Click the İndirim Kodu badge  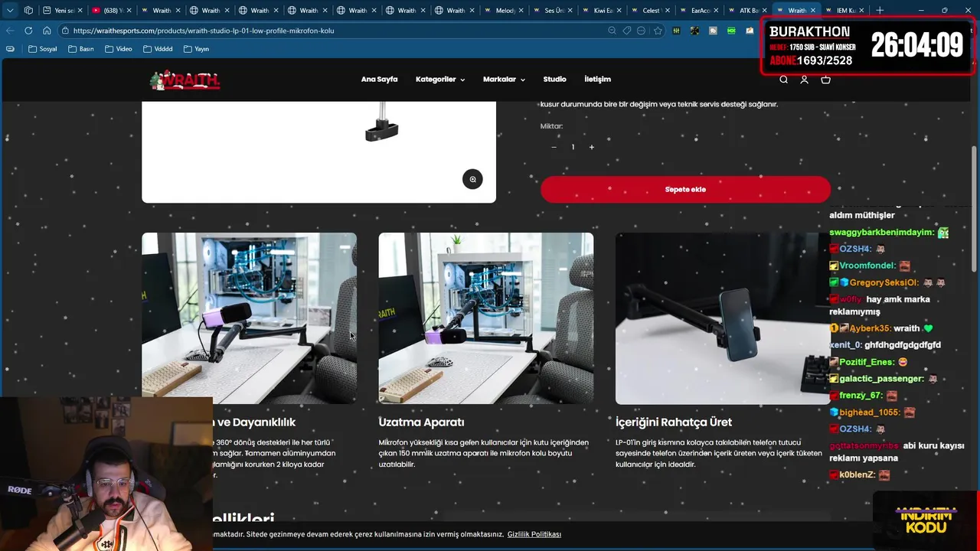point(927,520)
